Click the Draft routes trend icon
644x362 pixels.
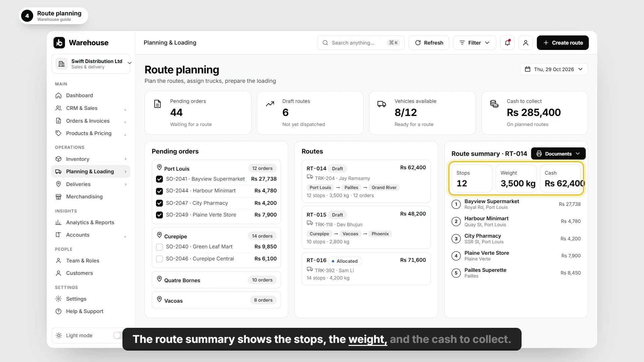click(270, 104)
